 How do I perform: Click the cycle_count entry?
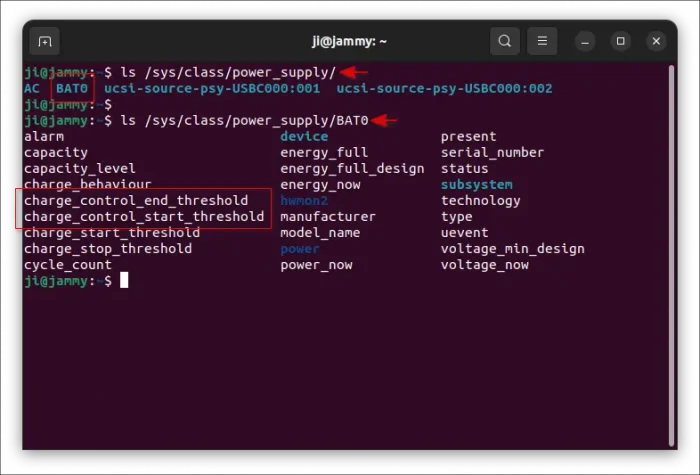point(68,264)
